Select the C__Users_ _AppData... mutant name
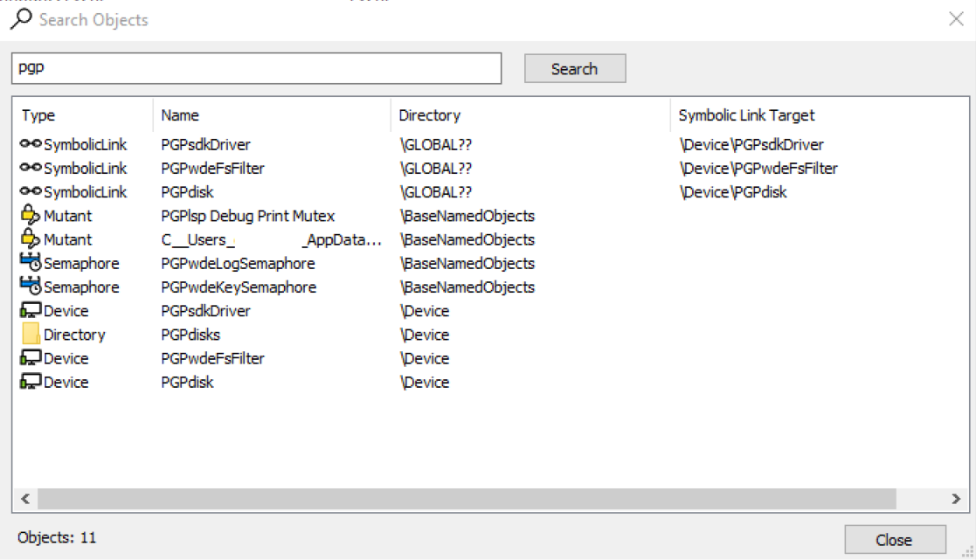The height and width of the screenshot is (560, 976). pyautogui.click(x=271, y=239)
